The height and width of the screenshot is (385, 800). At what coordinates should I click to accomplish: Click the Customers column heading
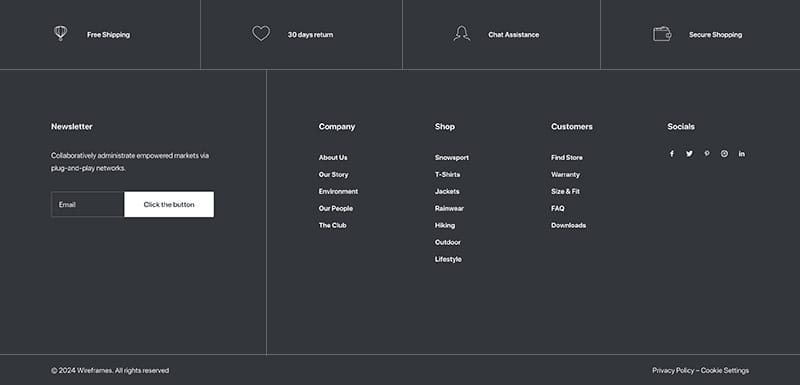(x=572, y=126)
